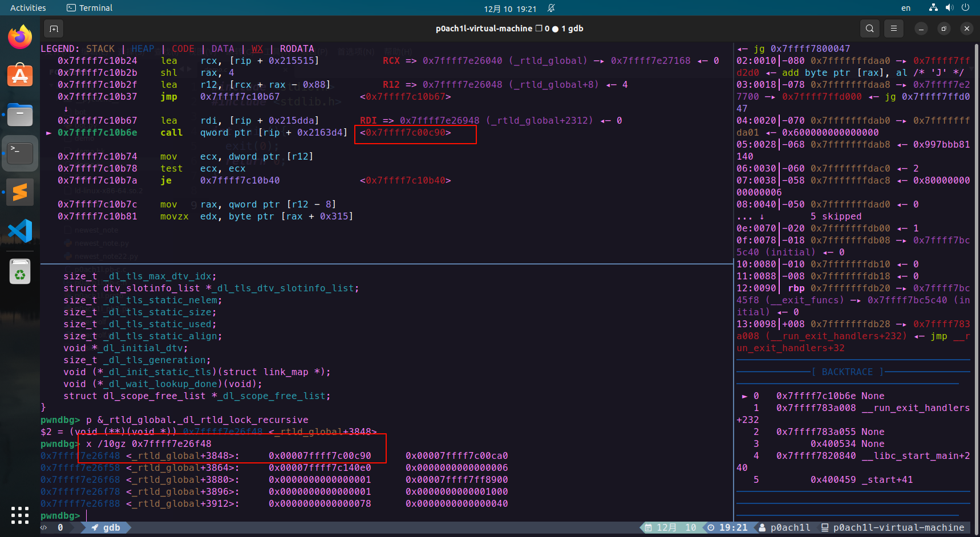Click the network status icon in top bar
The height and width of the screenshot is (537, 980).
[x=933, y=7]
